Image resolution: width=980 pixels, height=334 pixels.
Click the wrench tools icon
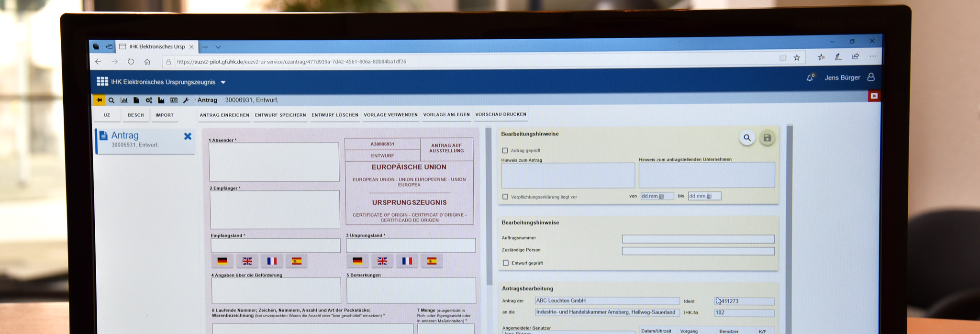pyautogui.click(x=186, y=100)
